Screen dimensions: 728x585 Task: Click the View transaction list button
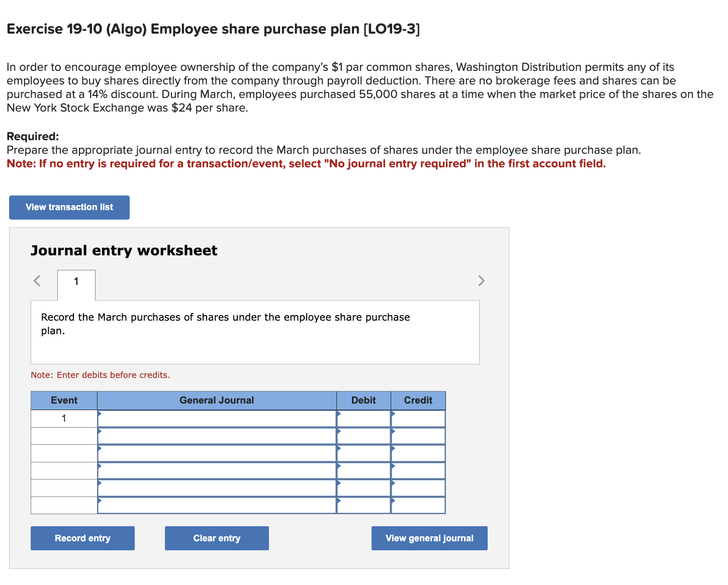[x=69, y=207]
